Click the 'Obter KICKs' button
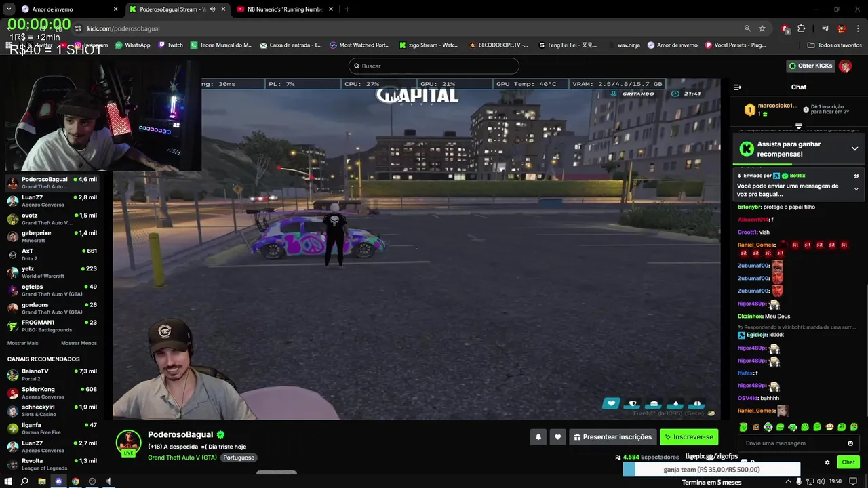868x488 pixels. coord(810,66)
